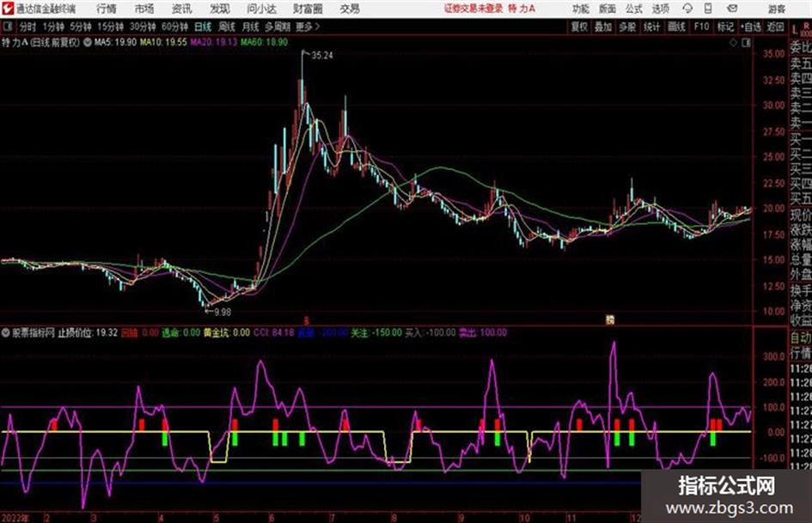
Task: Click the diamond icon at chart top-right
Action: coord(733,43)
